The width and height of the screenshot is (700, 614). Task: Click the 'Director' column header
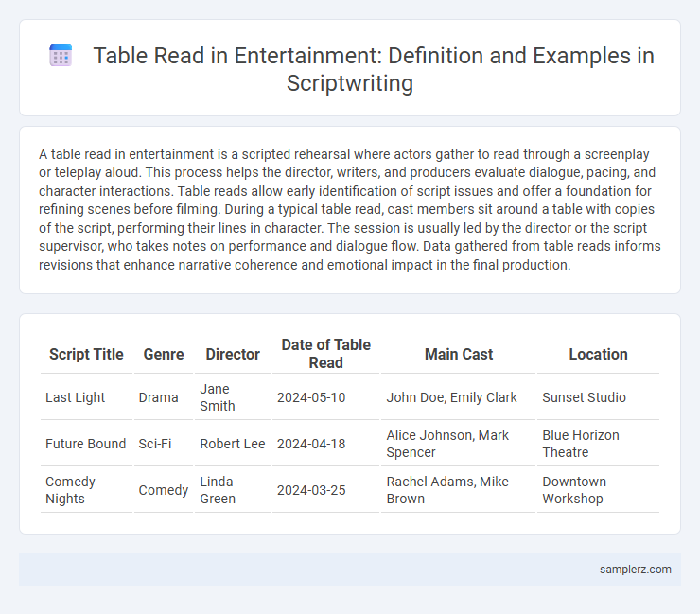point(233,354)
